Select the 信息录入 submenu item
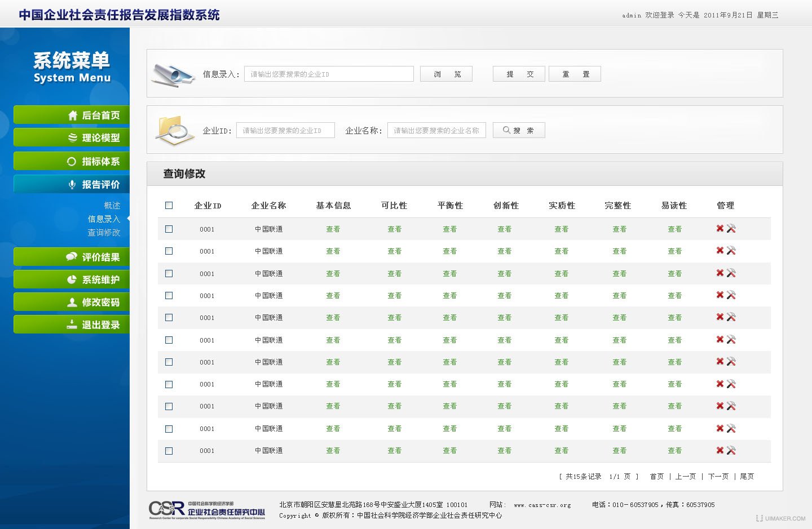Viewport: 812px width, 529px height. (x=104, y=219)
